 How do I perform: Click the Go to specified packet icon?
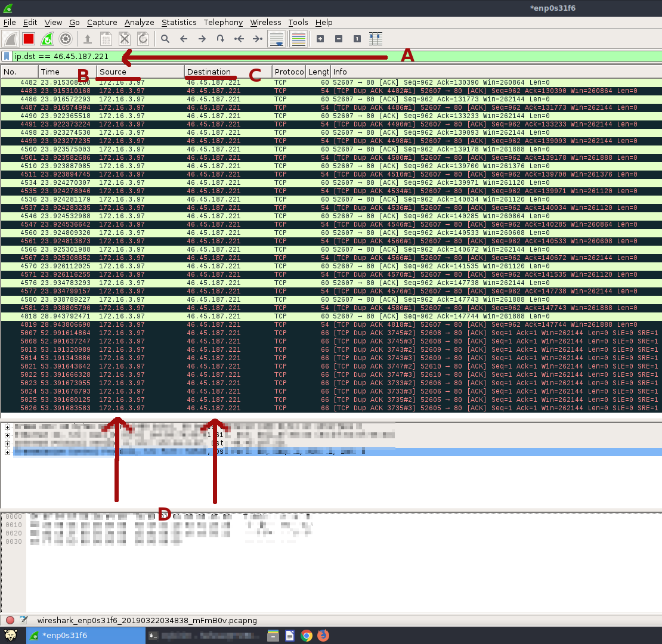(221, 39)
